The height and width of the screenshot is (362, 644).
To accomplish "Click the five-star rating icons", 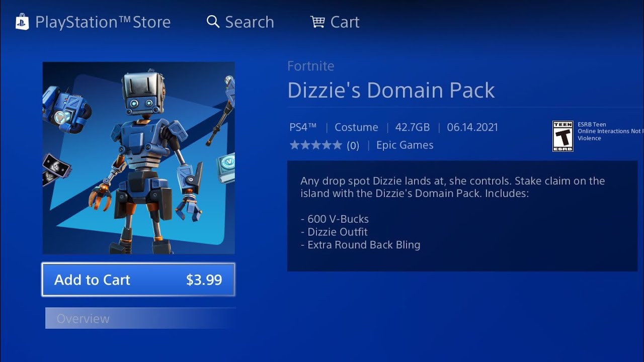I will [x=315, y=145].
